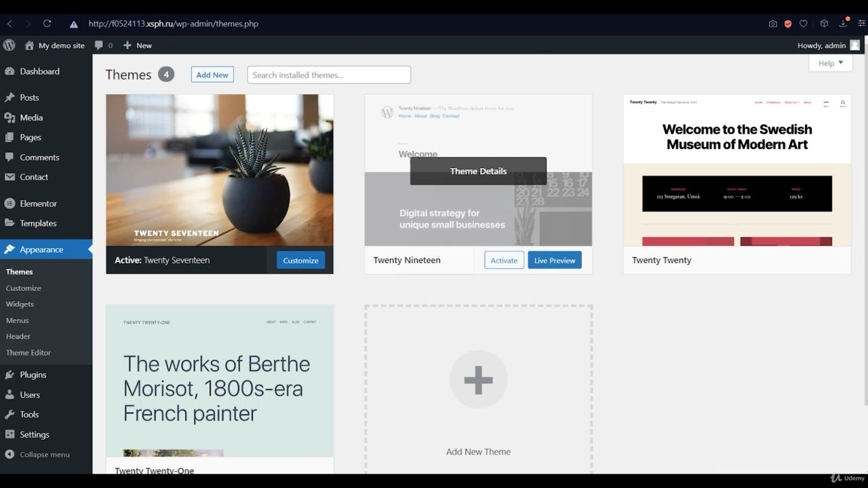The width and height of the screenshot is (868, 488).
Task: Click the admin avatar picture
Action: click(854, 45)
